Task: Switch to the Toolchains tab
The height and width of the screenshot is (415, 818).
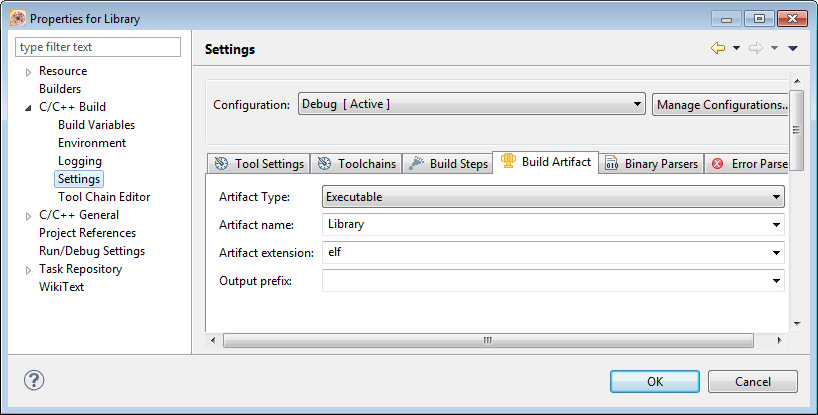Action: (356, 164)
